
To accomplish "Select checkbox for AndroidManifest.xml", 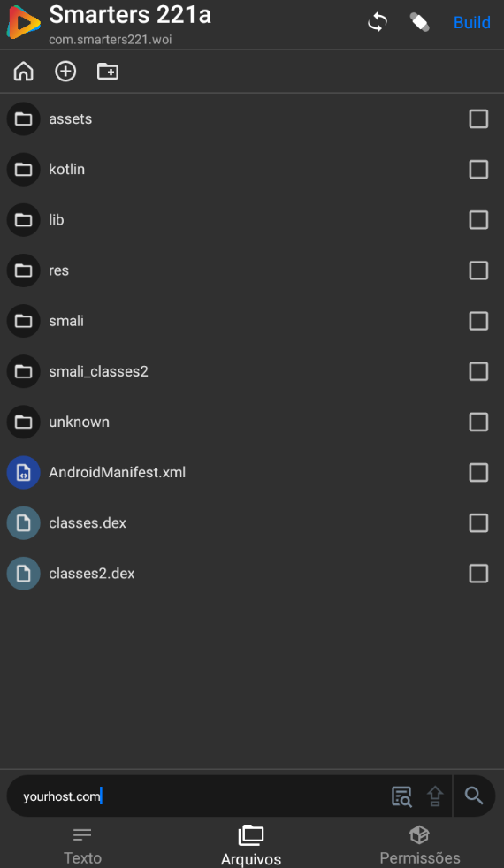I will tap(478, 473).
